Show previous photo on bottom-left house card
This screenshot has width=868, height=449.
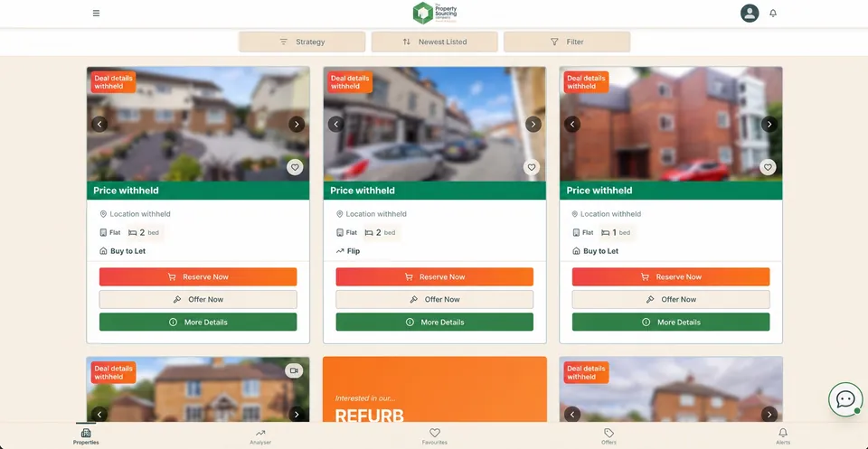99,414
